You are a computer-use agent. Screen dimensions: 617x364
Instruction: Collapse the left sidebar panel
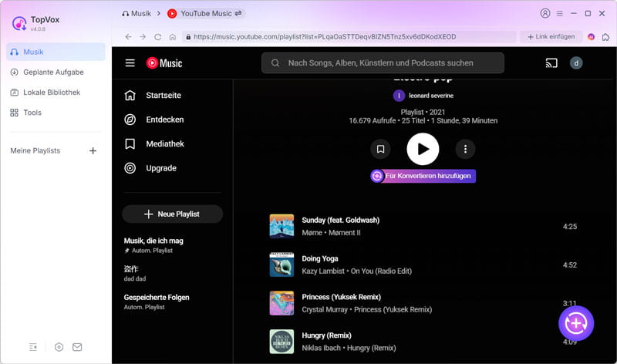33,347
